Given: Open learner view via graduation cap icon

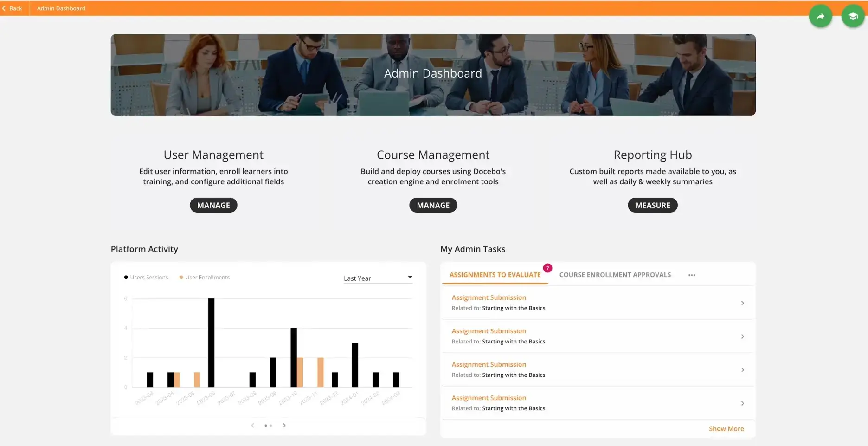Looking at the screenshot, I should (853, 16).
